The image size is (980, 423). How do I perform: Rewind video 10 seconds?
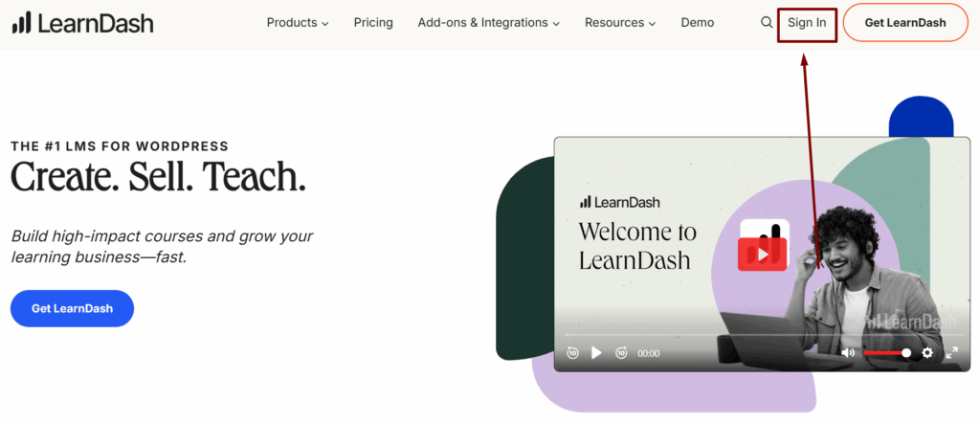[572, 353]
